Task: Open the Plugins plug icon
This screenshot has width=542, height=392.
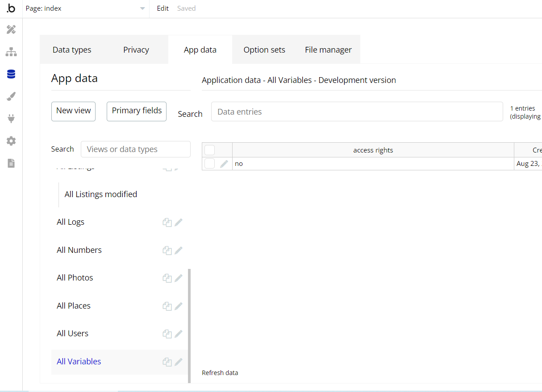Action: pos(11,119)
